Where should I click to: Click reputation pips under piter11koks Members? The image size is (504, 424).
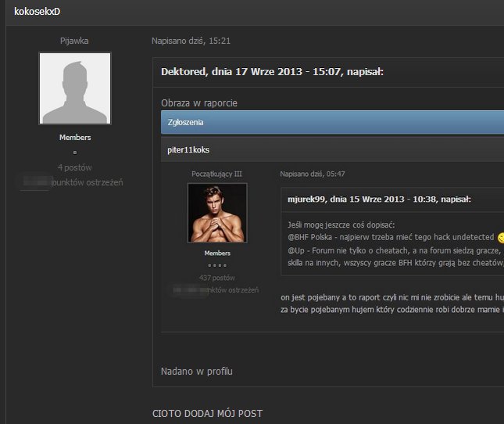pos(217,265)
